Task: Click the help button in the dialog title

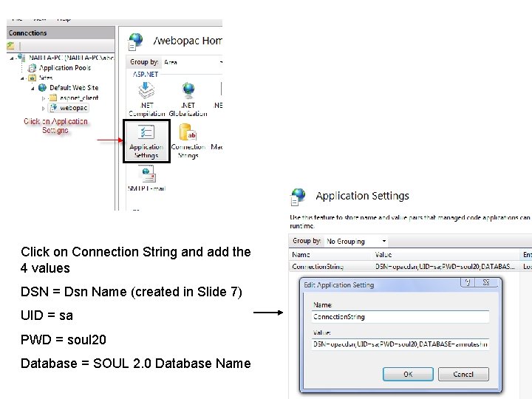Action: tap(468, 282)
